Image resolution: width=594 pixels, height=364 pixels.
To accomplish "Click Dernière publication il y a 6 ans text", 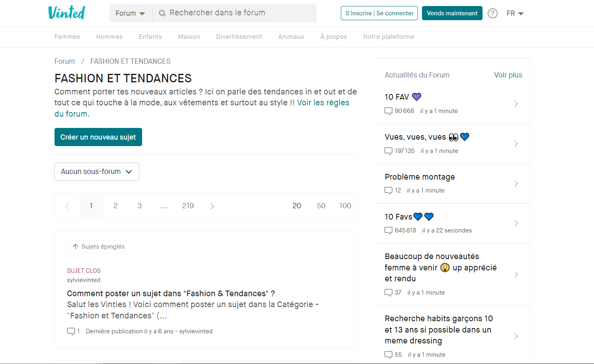I will point(130,331).
